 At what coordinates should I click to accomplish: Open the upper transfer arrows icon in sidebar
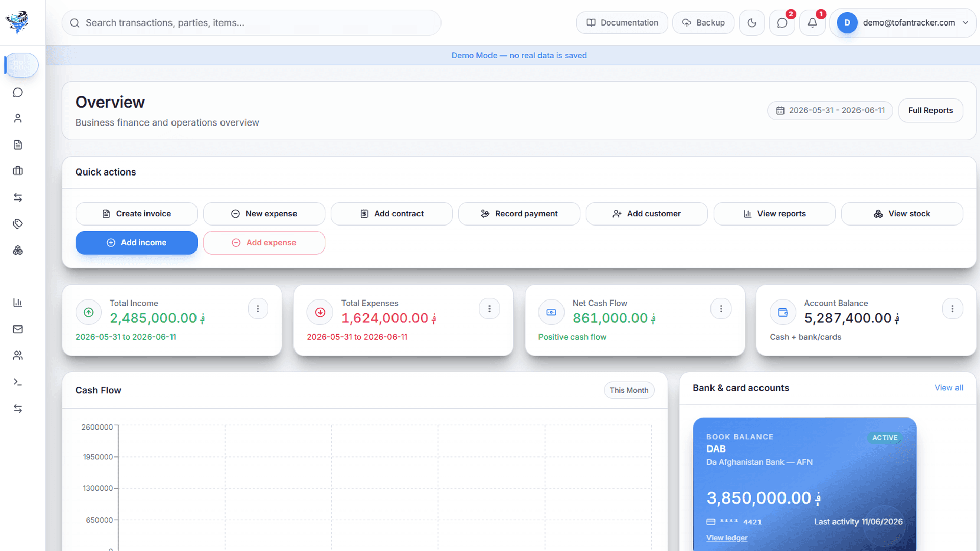(18, 197)
